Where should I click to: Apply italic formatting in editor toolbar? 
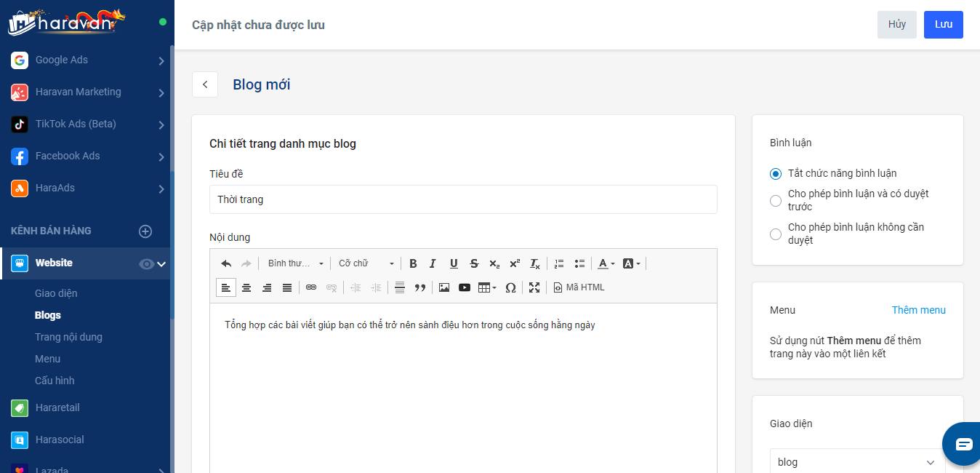(433, 263)
